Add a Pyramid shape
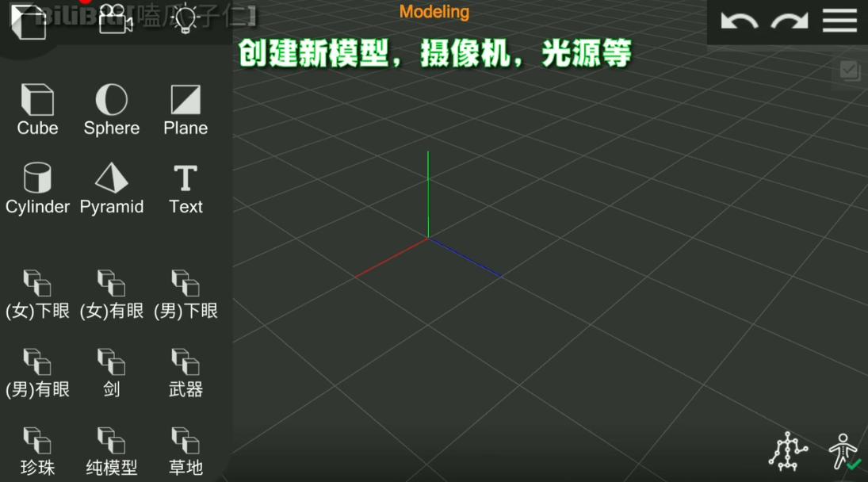 (x=111, y=189)
